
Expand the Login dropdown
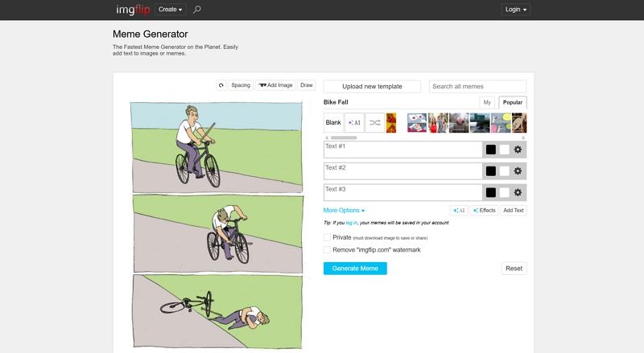tap(515, 10)
